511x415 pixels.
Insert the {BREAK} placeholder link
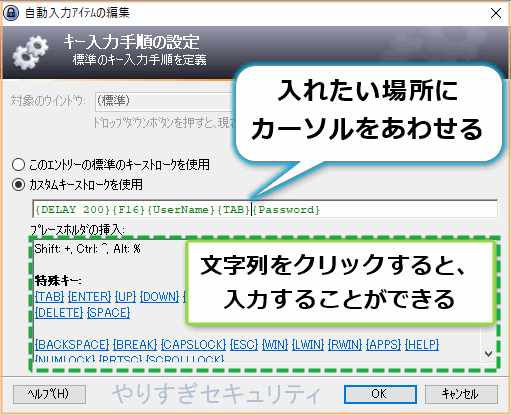click(x=135, y=344)
